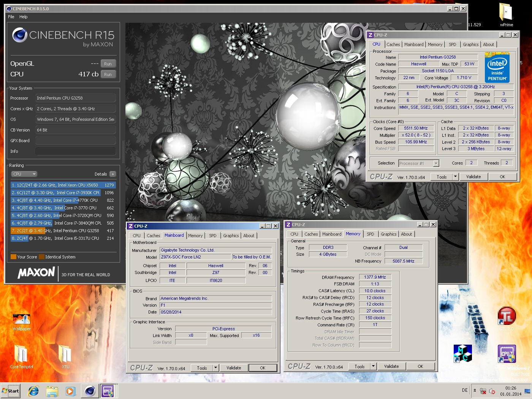This screenshot has height=399, width=532.
Task: Select ranking row Intel Xeon CPU X5650
Action: coord(63,185)
